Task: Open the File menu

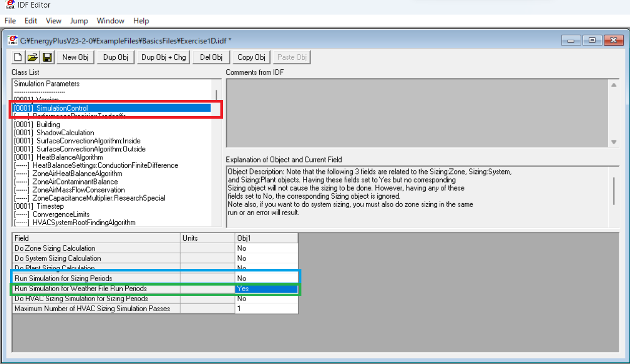Action: click(10, 21)
